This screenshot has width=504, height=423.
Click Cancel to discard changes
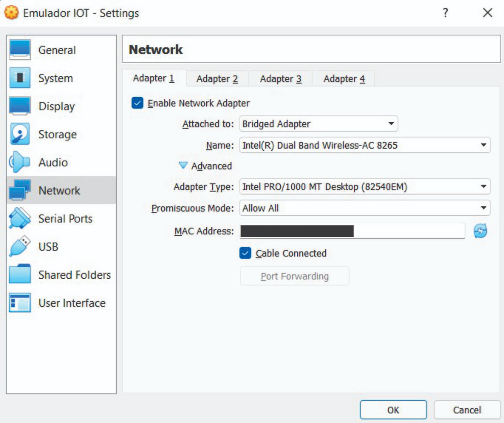[467, 410]
